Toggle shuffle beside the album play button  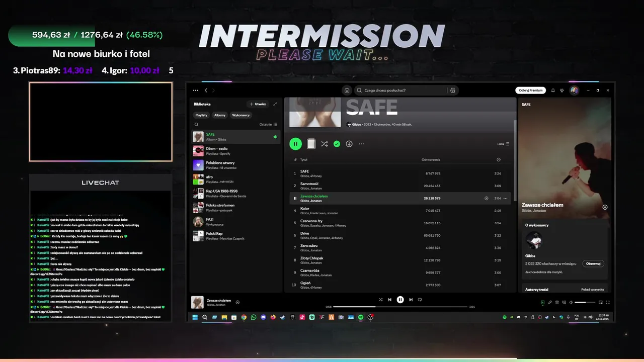tap(324, 144)
